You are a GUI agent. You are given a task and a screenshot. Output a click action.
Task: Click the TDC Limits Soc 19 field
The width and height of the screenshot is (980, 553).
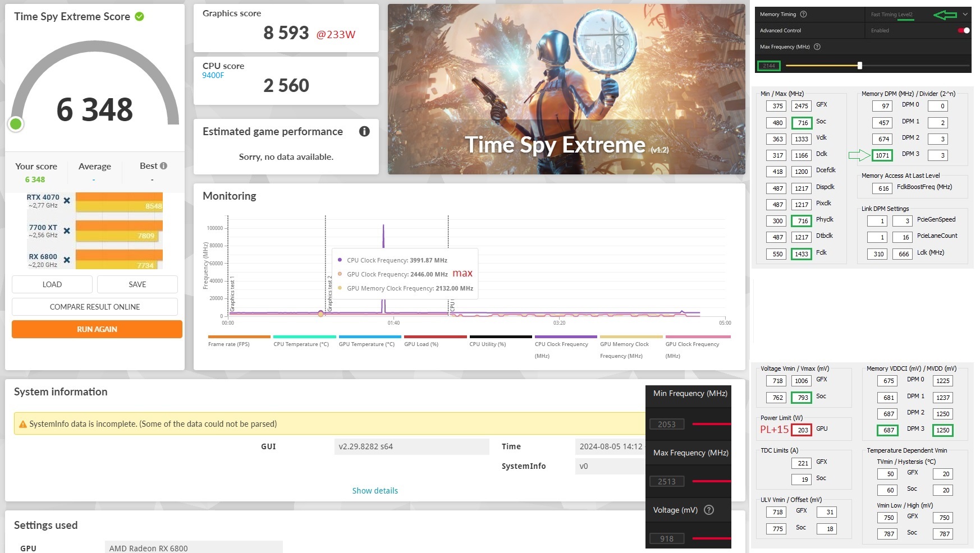pyautogui.click(x=802, y=480)
